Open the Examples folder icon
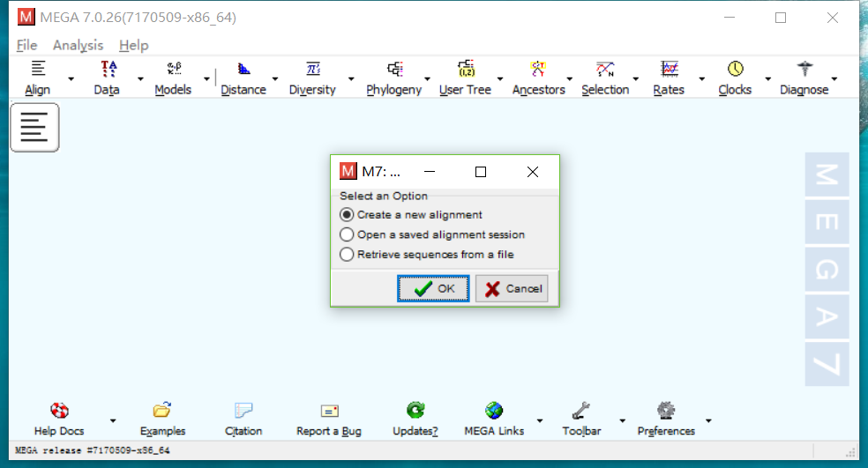868x468 pixels. (x=162, y=410)
